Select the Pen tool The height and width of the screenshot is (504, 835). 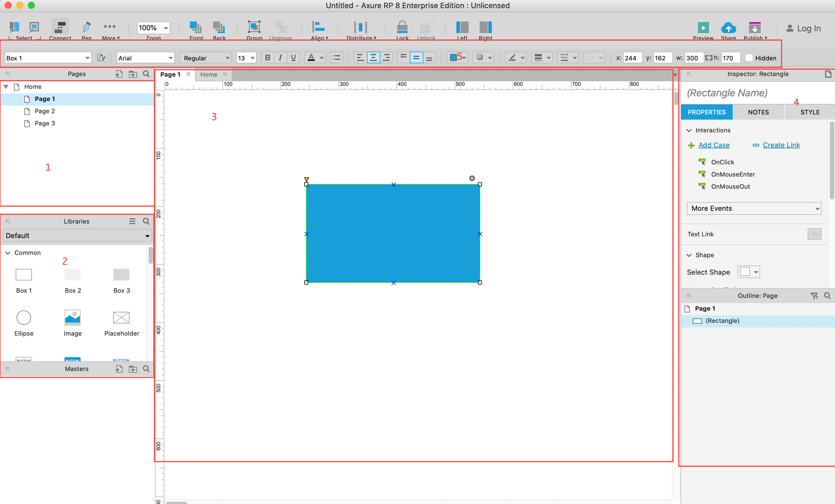[x=87, y=27]
